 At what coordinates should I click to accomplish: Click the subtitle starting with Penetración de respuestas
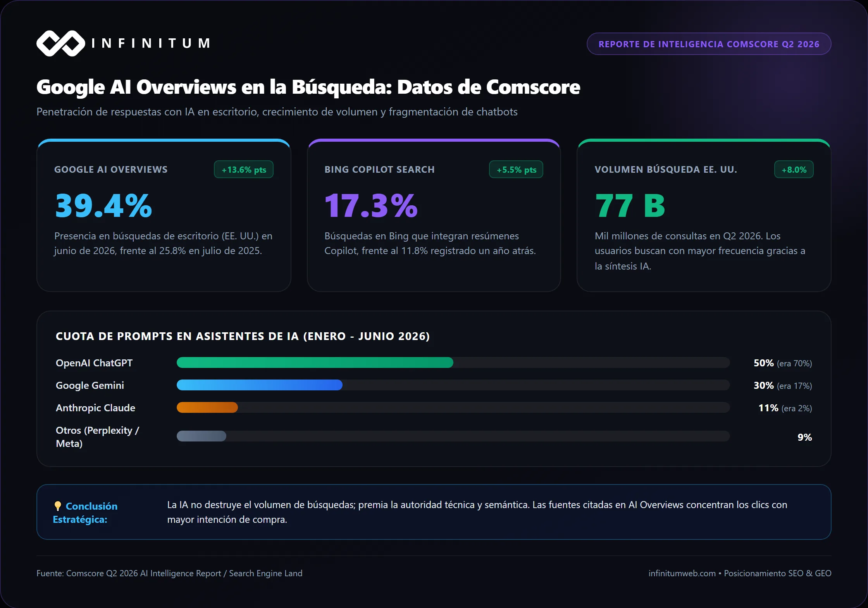pyautogui.click(x=277, y=112)
